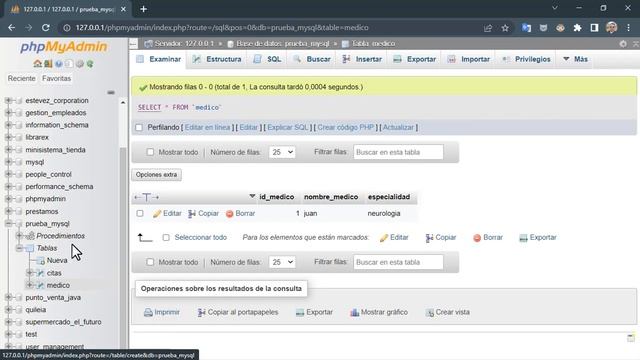Open Nueva under Tablas in tree
The width and height of the screenshot is (640, 360).
[57, 260]
